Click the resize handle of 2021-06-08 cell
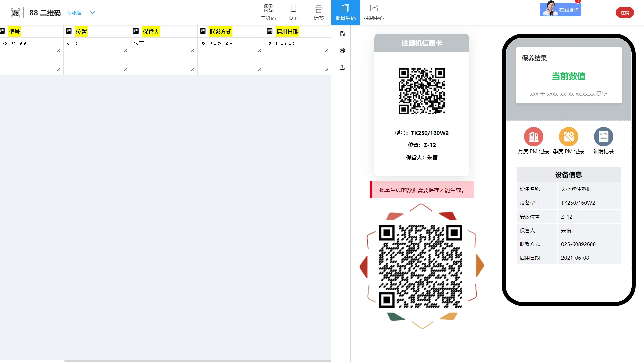Viewport: 644px width, 362px height. [326, 51]
